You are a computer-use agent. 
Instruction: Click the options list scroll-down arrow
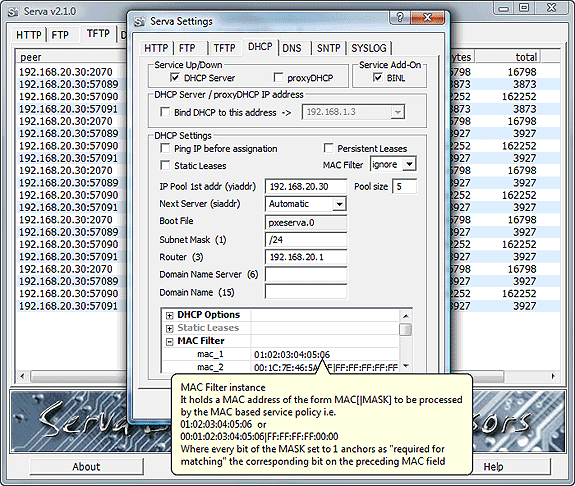click(x=406, y=366)
